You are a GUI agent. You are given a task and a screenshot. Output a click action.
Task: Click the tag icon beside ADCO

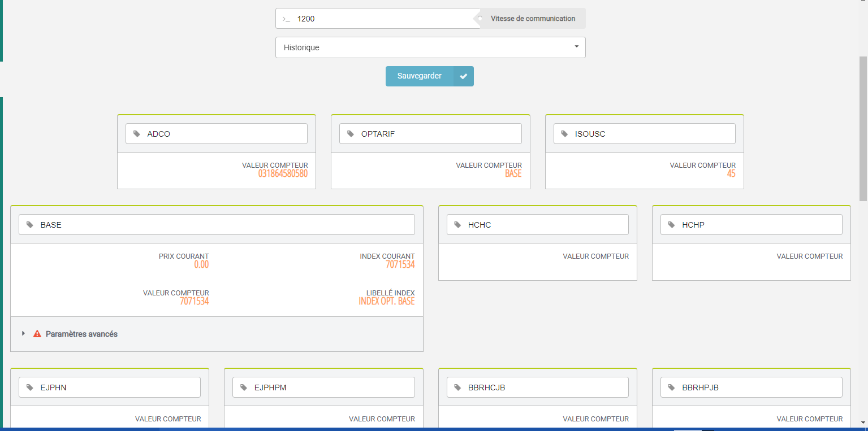tap(137, 134)
